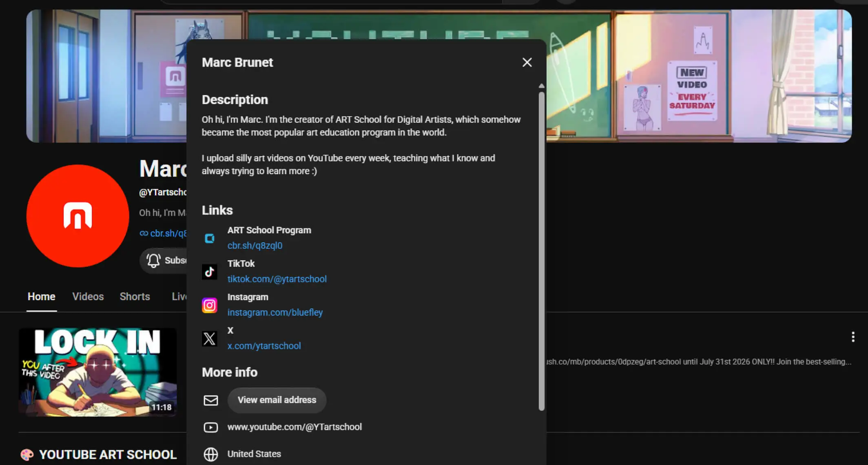Click the More info heading
Viewport: 868px width, 465px height.
point(230,372)
